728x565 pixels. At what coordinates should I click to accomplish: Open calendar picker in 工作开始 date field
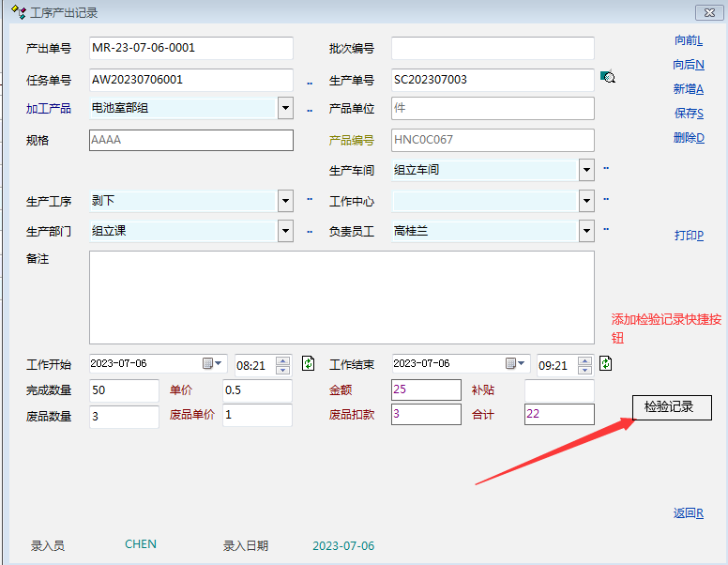213,363
